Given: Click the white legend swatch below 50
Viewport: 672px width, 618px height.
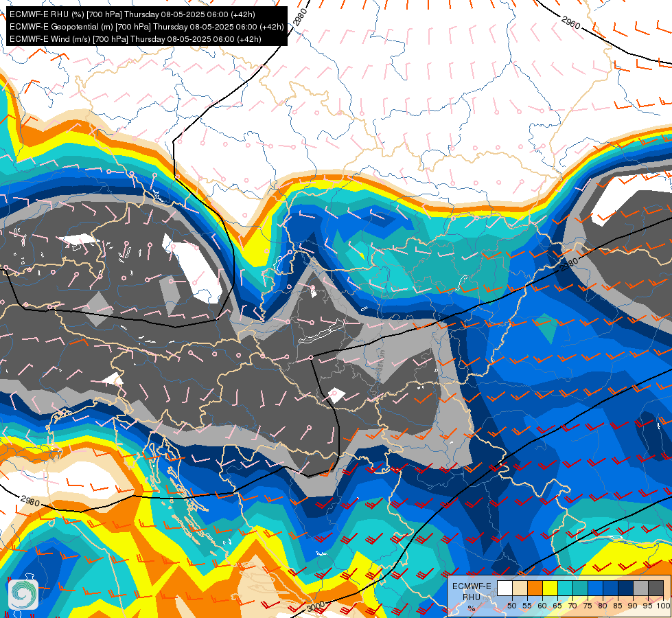Looking at the screenshot, I should coord(505,588).
